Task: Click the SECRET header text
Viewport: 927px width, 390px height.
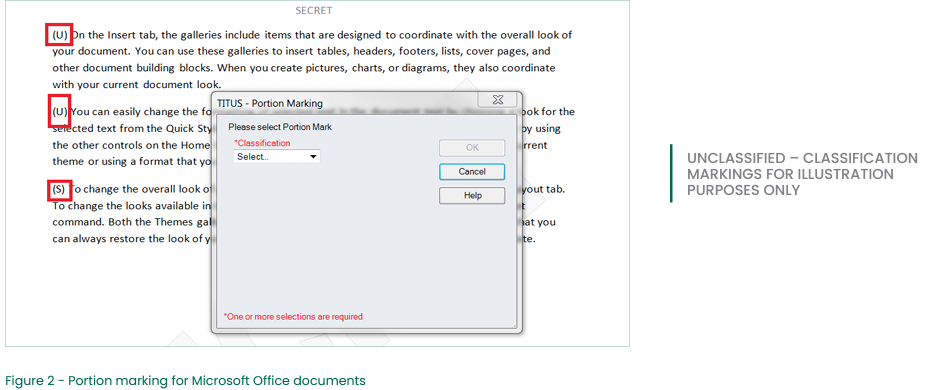Action: [314, 11]
